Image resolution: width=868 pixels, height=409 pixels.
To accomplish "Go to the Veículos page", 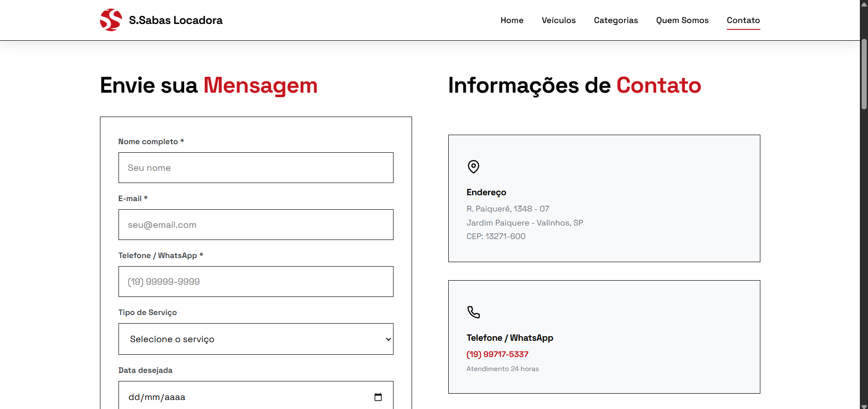I will coord(559,20).
